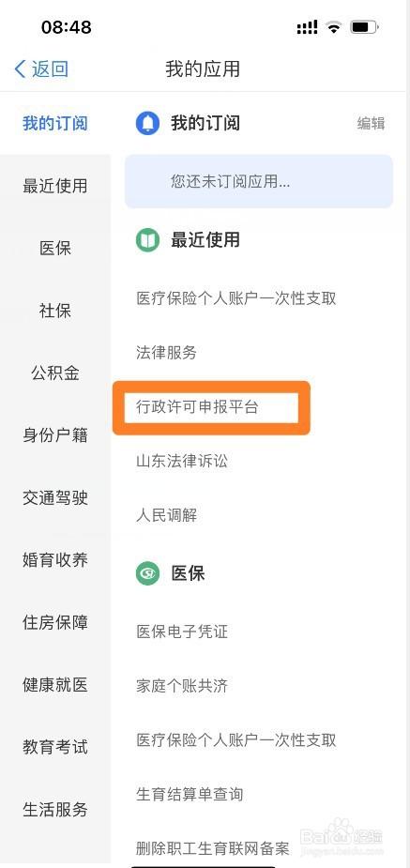The height and width of the screenshot is (868, 410).
Task: Tap the battery status icon
Action: [x=365, y=26]
